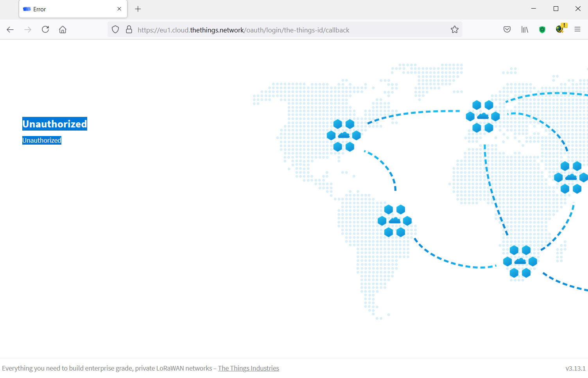Close the browser window

pyautogui.click(x=578, y=9)
